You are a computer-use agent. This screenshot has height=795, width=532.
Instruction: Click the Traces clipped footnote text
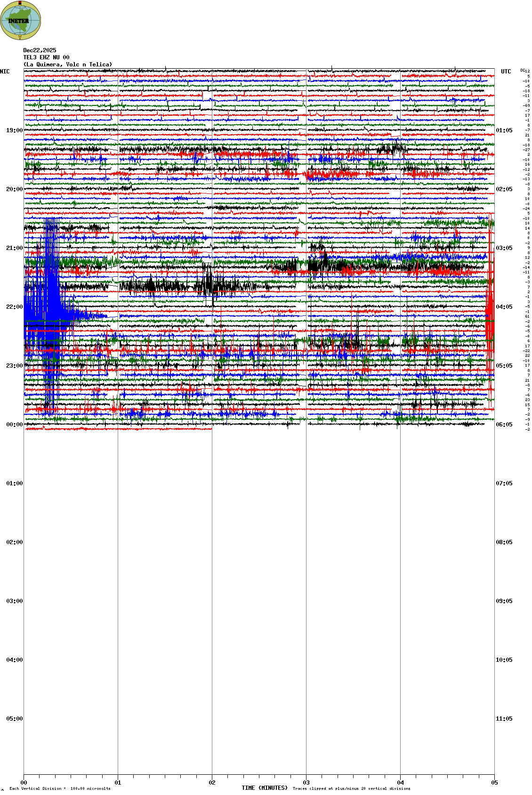coord(351,788)
